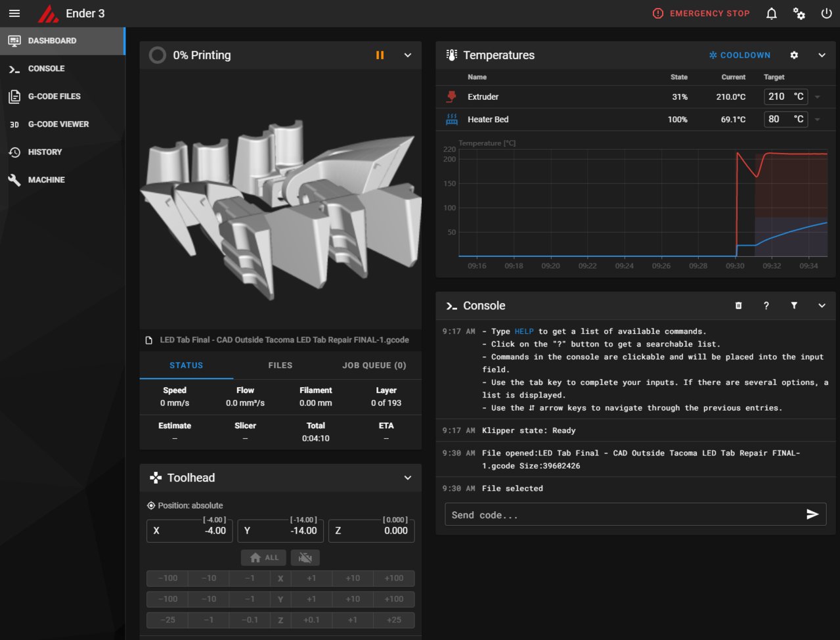Move X axis by +1
Image resolution: width=840 pixels, height=640 pixels.
tap(311, 578)
